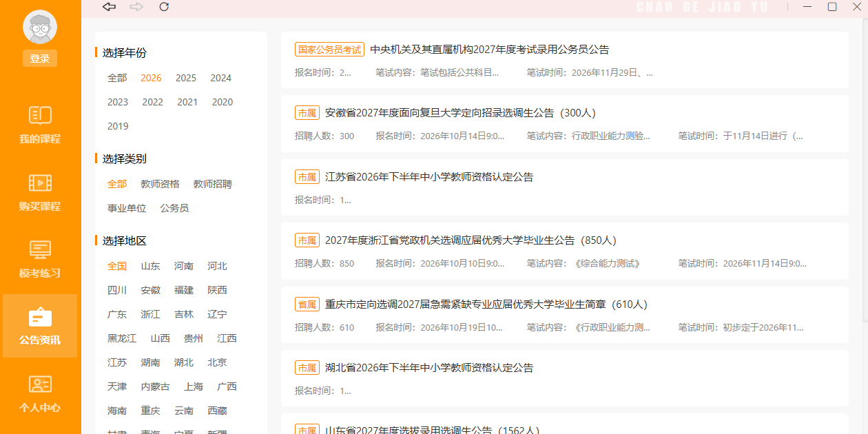Choose 教师资格 category
This screenshot has width=868, height=434.
[160, 184]
